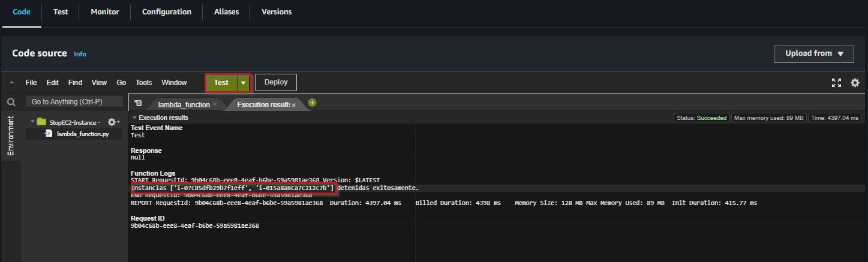Switch to the Aliases tab
868x262 pixels.
[x=226, y=12]
